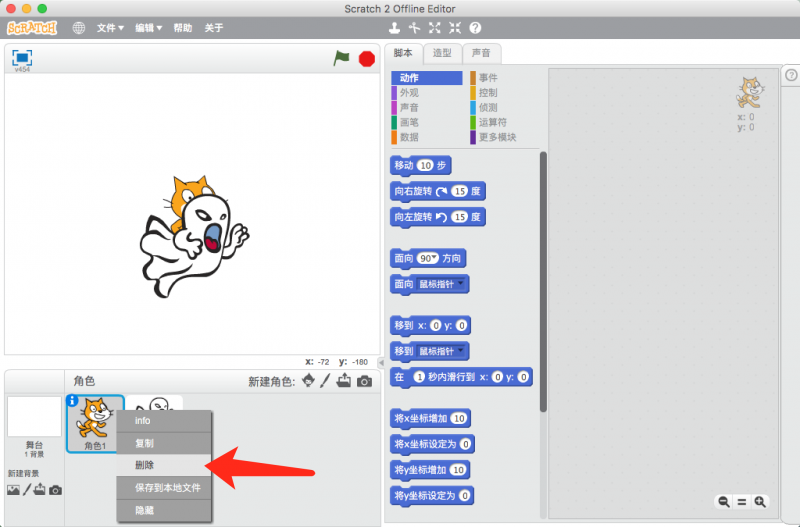Image resolution: width=800 pixels, height=527 pixels.
Task: Choose info in the context menu
Action: click(164, 421)
